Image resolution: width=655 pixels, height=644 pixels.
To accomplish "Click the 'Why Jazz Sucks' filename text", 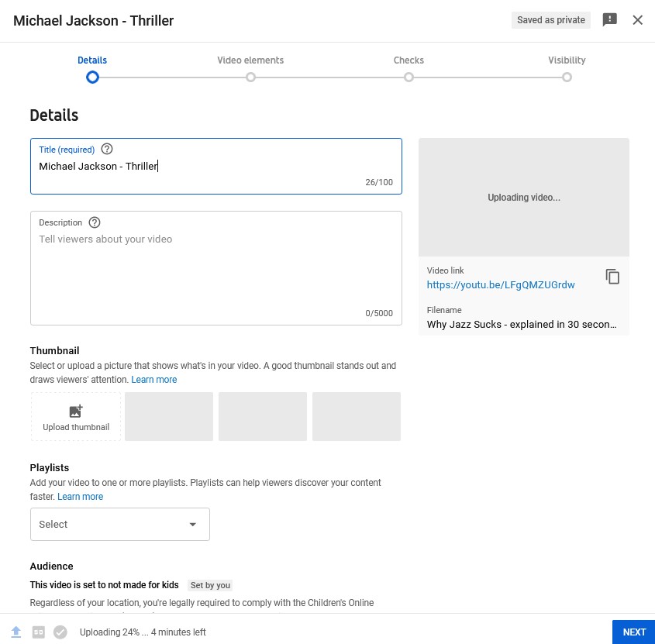I will coord(522,324).
